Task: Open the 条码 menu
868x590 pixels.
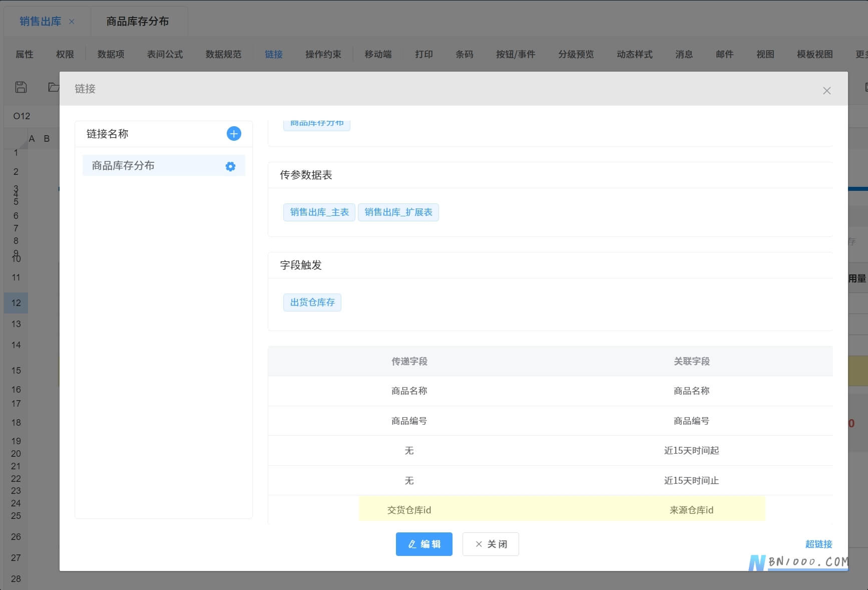Action: [x=465, y=54]
